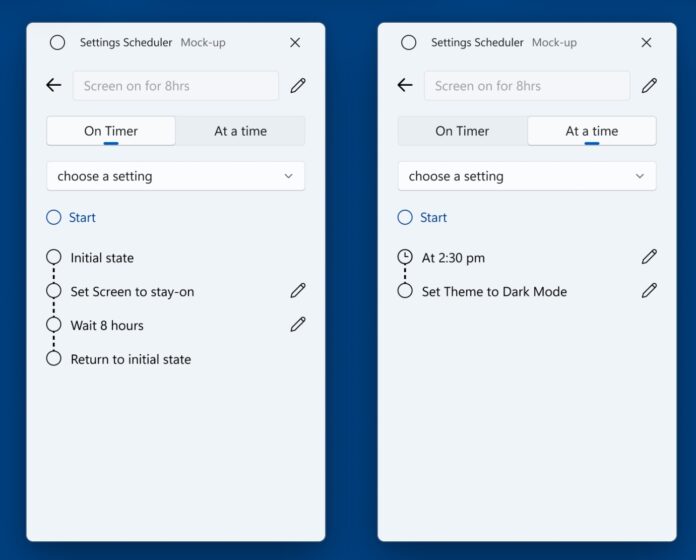
Task: Click the circle node beside Set Theme to Dark Mode
Action: (x=405, y=291)
